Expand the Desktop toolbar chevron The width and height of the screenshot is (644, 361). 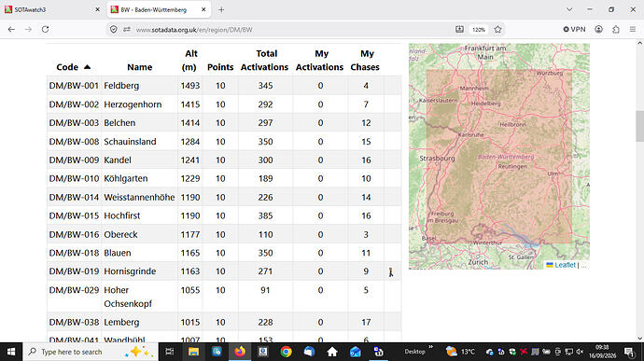pos(430,347)
